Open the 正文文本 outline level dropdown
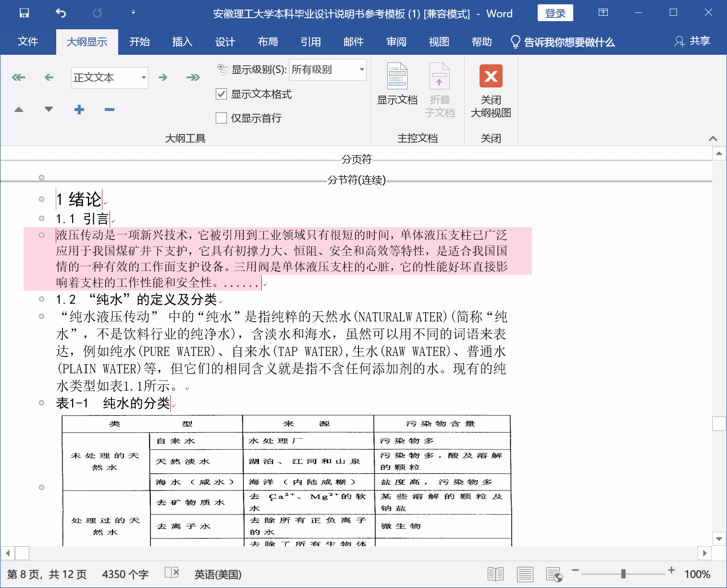The height and width of the screenshot is (588, 727). click(x=143, y=78)
